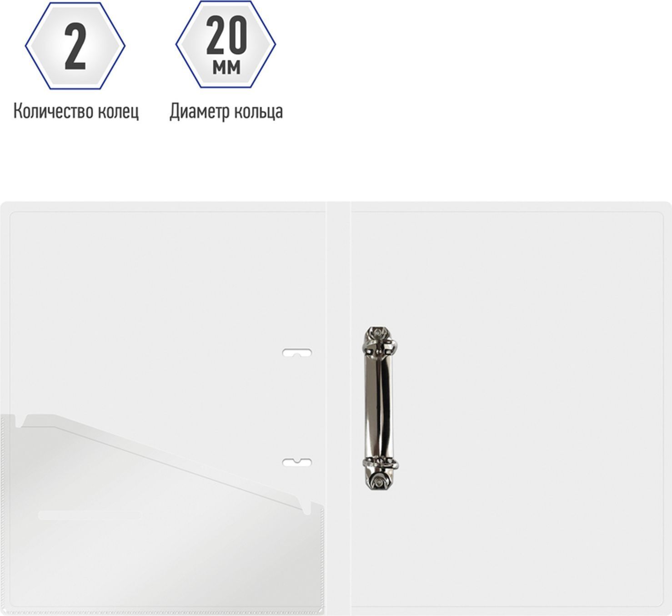Select the 'Диаметр кольца' label text
Viewport: 672px width, 616px height.
point(226,111)
